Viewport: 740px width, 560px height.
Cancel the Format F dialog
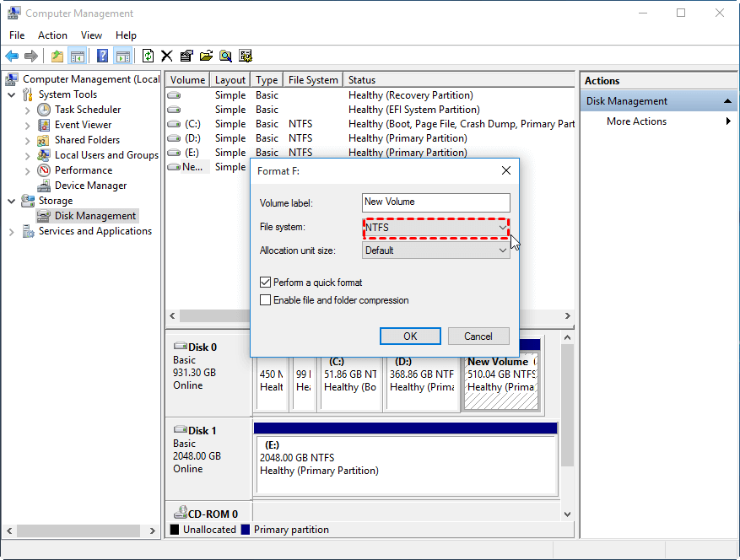[x=478, y=336]
